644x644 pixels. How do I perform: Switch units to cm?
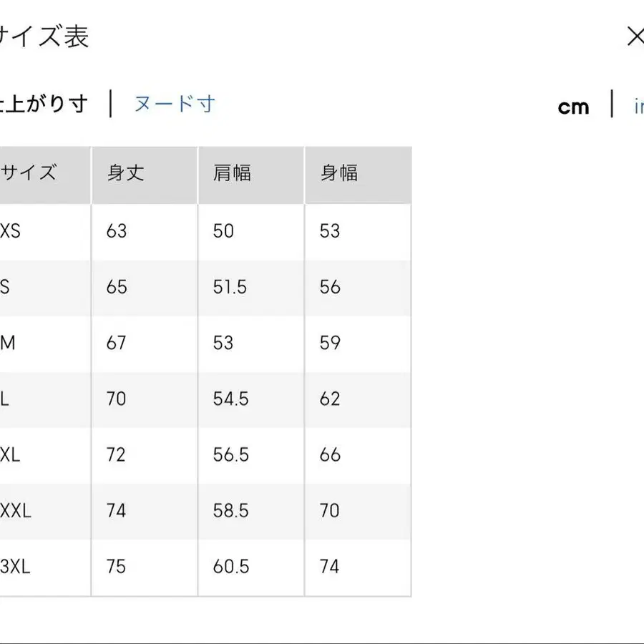(573, 106)
